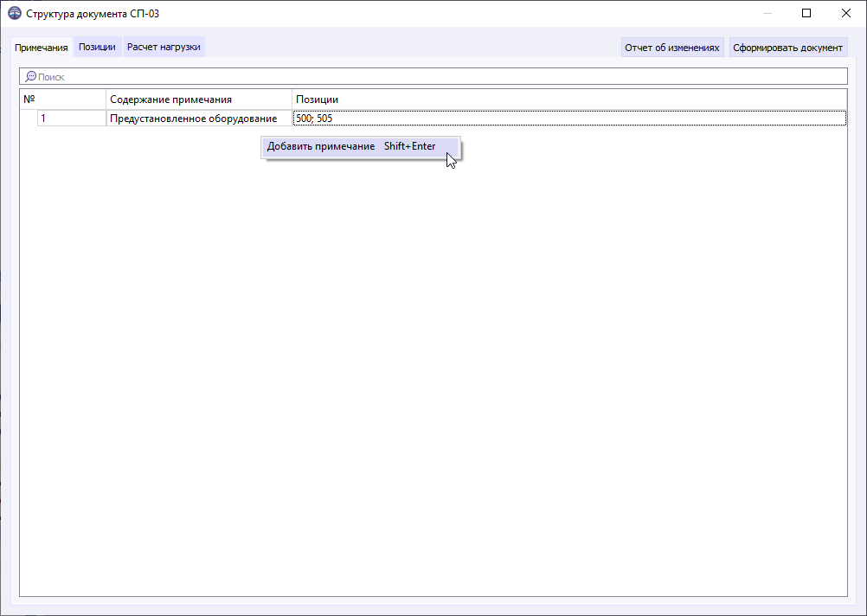Viewport: 867px width, 616px height.
Task: Select the cell showing row number 1
Action: 72,118
